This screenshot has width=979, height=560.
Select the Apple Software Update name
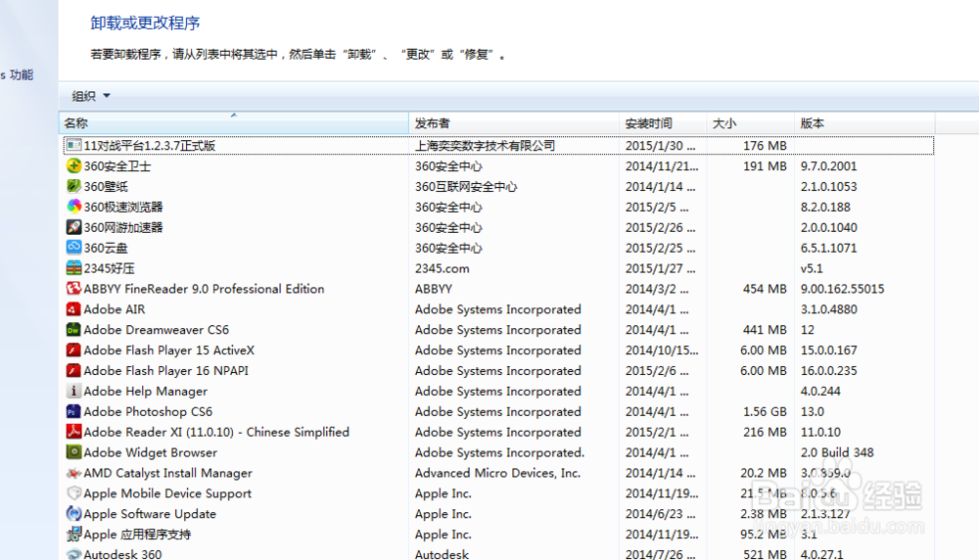pyautogui.click(x=150, y=514)
